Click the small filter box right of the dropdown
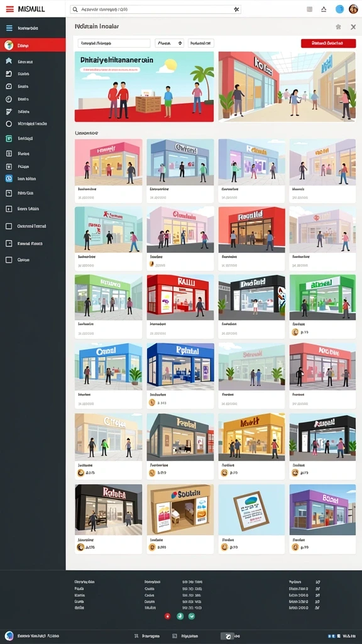362x644 pixels. (200, 43)
